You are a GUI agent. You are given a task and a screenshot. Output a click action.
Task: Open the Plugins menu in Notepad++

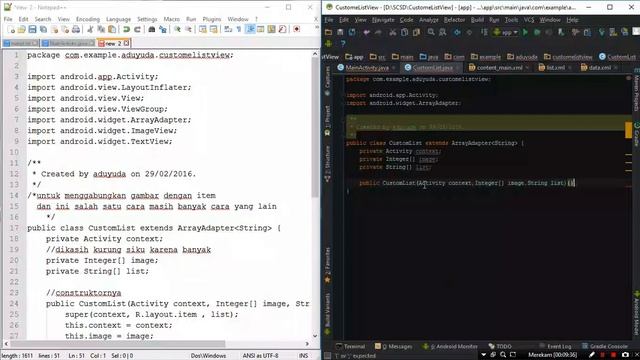coord(211,19)
